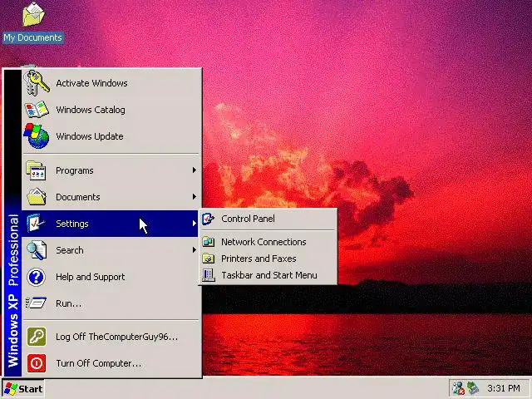532x399 pixels.
Task: Choose Windows Update menu entry
Action: pos(111,136)
